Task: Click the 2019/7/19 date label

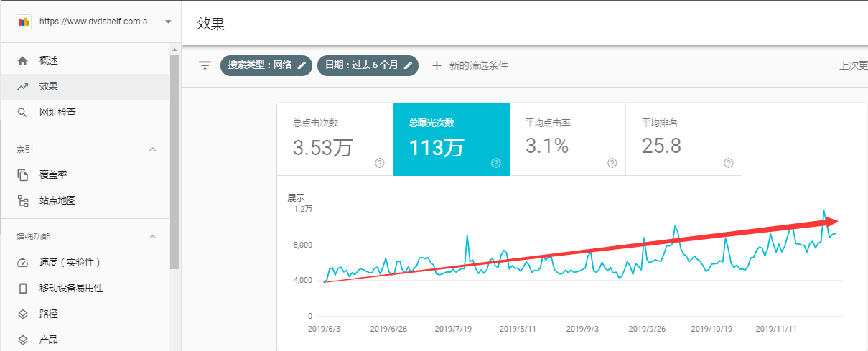Action: (x=452, y=329)
